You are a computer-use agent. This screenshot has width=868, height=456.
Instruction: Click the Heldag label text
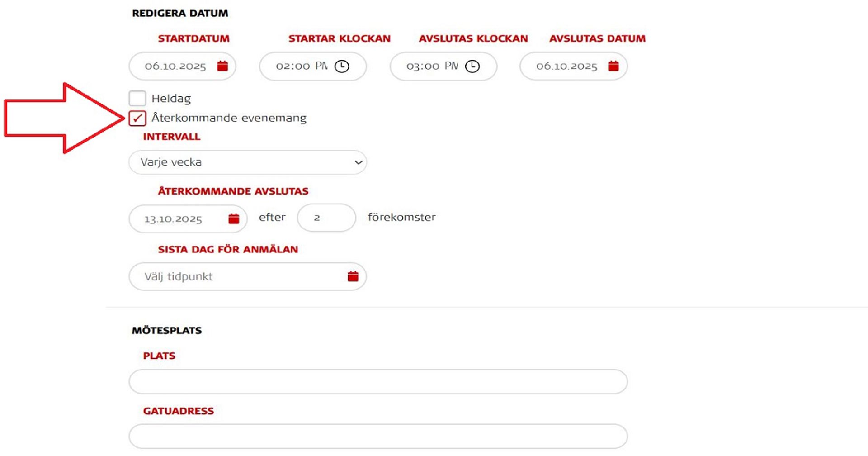(171, 99)
